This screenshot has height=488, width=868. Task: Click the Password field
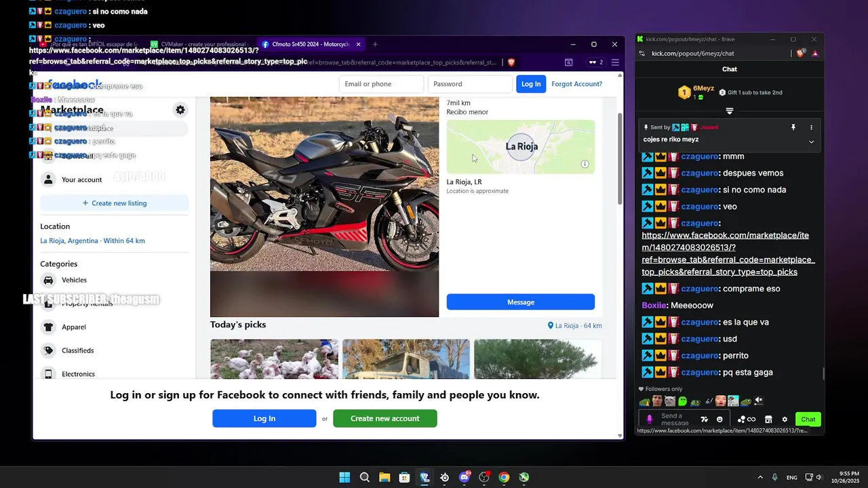click(470, 84)
